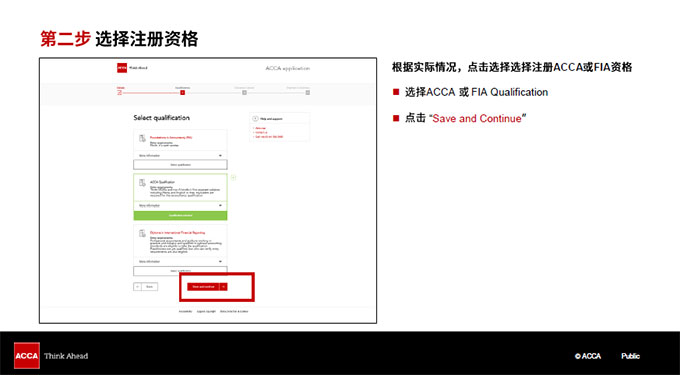680x375 pixels.
Task: Click the red Save and continue button
Action: (x=203, y=287)
